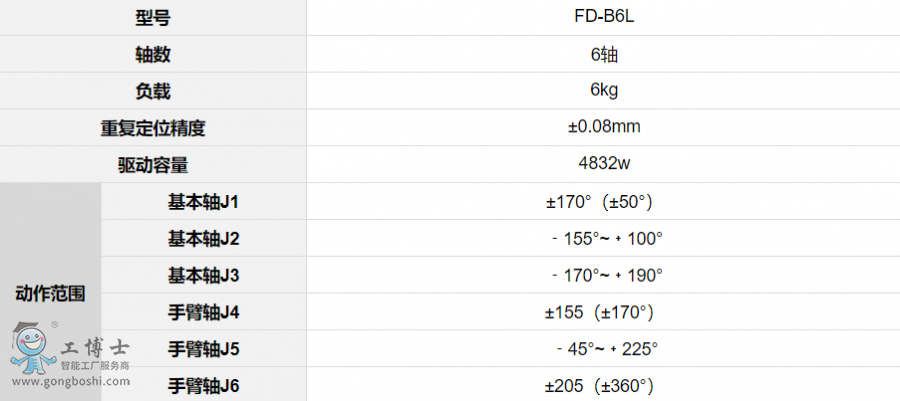Click the 工博士 brand name text

coord(95,350)
